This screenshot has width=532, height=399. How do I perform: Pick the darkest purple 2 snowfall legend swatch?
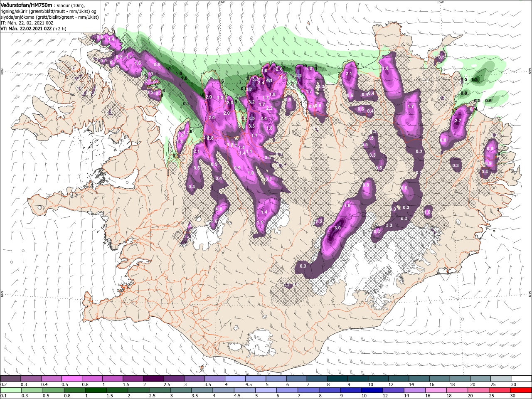153,379
